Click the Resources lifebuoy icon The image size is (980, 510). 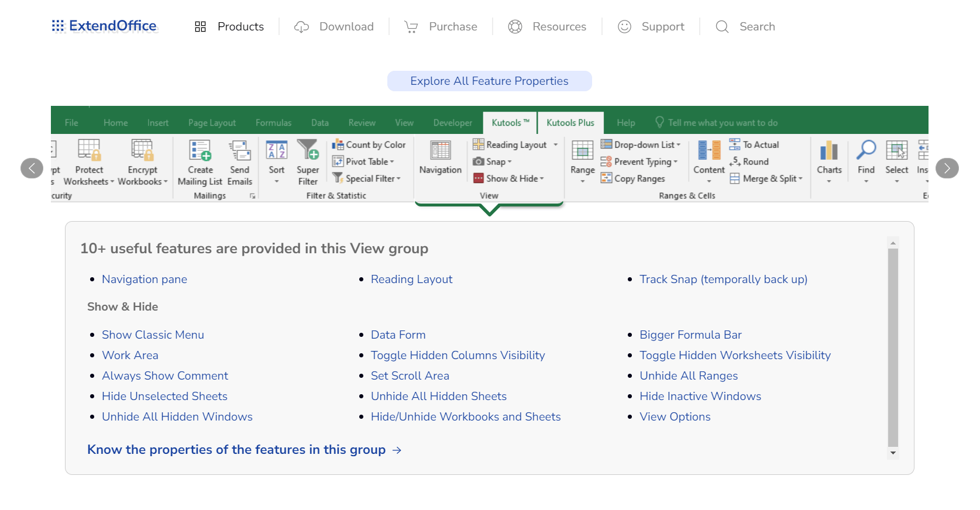515,26
